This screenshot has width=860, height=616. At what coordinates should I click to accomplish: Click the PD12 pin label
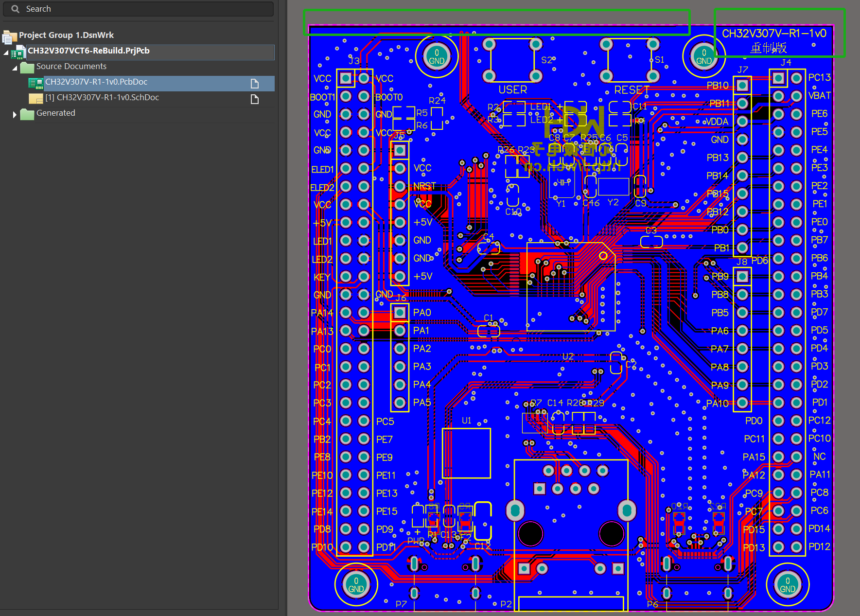(x=820, y=547)
